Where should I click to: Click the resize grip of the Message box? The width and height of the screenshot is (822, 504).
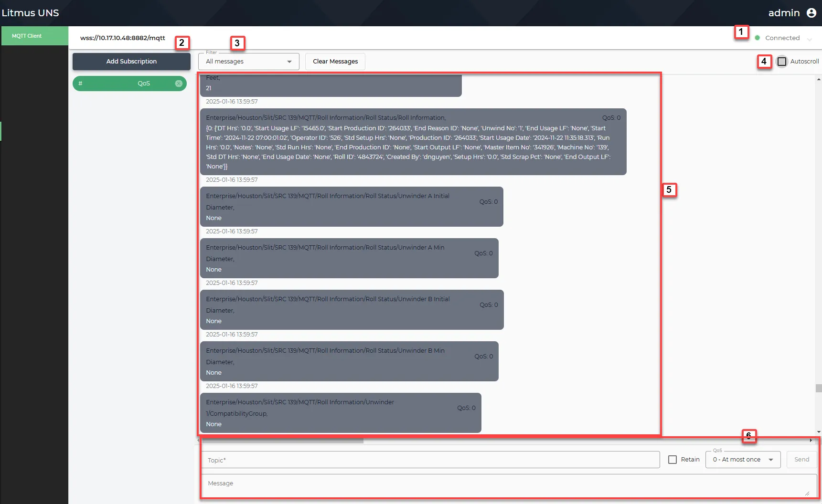[x=807, y=493]
